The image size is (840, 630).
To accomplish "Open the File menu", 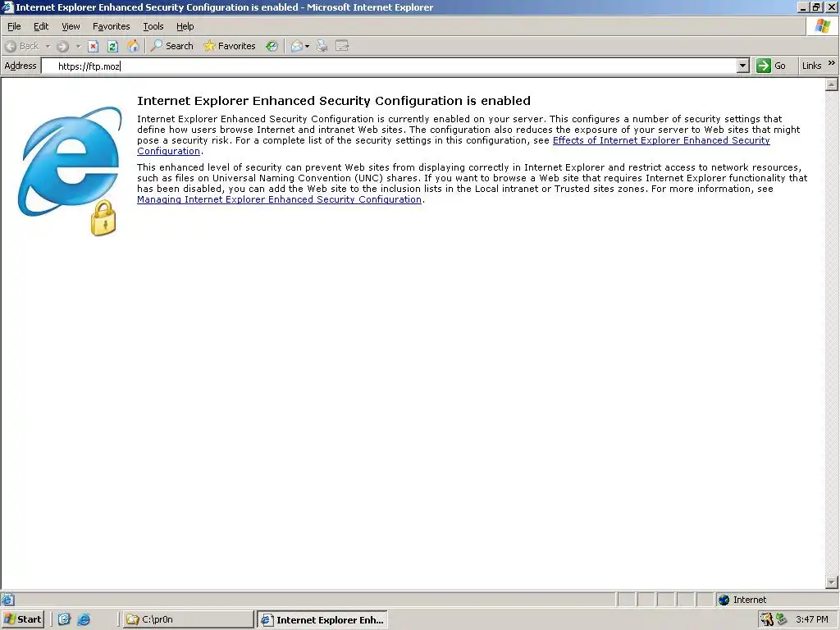I will tap(14, 26).
